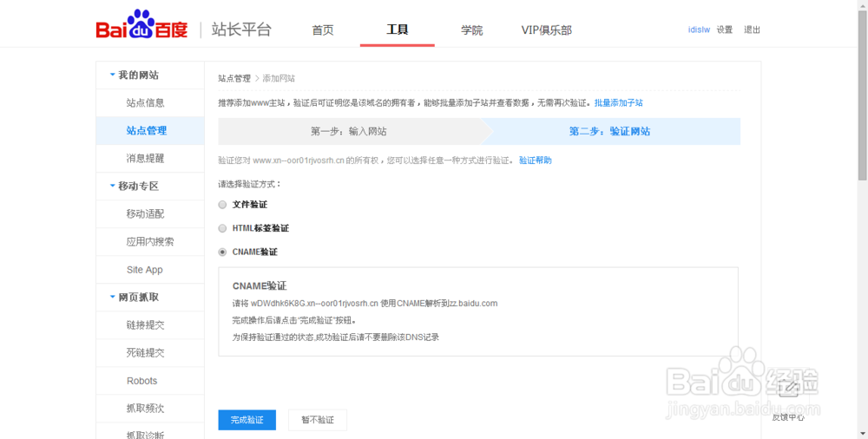Viewport: 868px width, 439px height.
Task: Click 退出 to log out
Action: (x=753, y=29)
